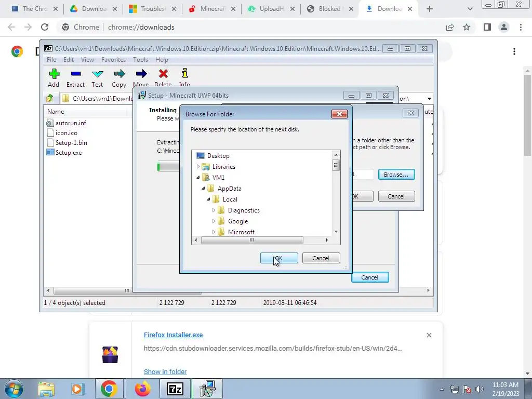Click the Browse... button in the disk dialog
This screenshot has height=399, width=532.
[x=396, y=175]
